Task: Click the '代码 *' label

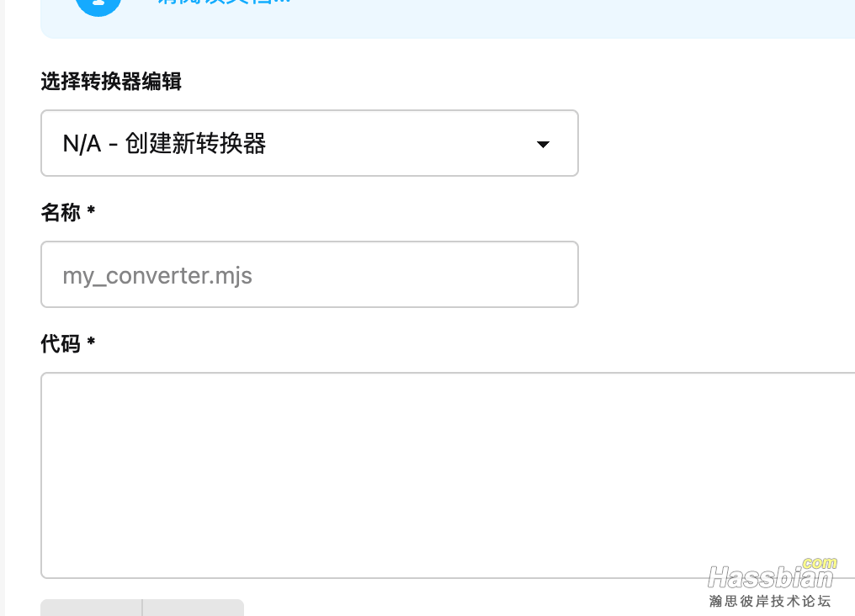Action: [x=68, y=344]
